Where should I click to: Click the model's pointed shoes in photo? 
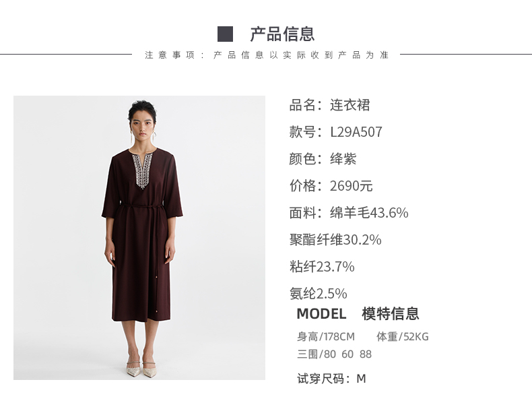click(x=141, y=369)
